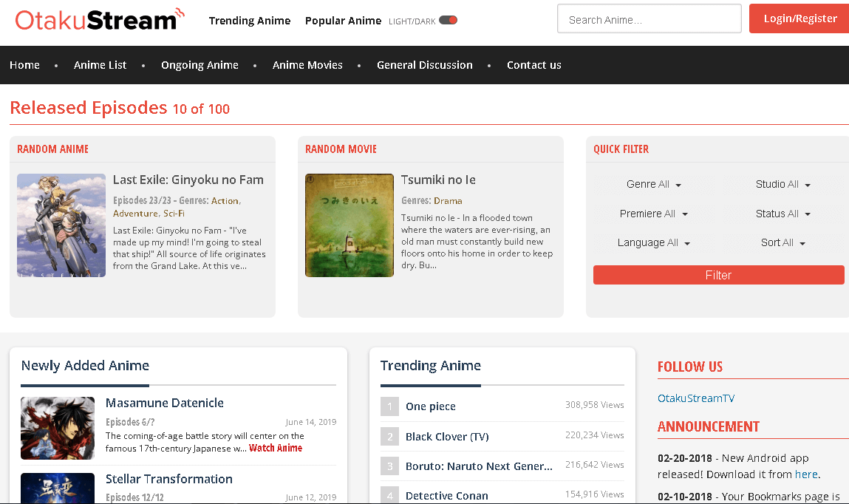Open Stellar Transformation title link
Image resolution: width=849 pixels, height=504 pixels.
coord(169,479)
